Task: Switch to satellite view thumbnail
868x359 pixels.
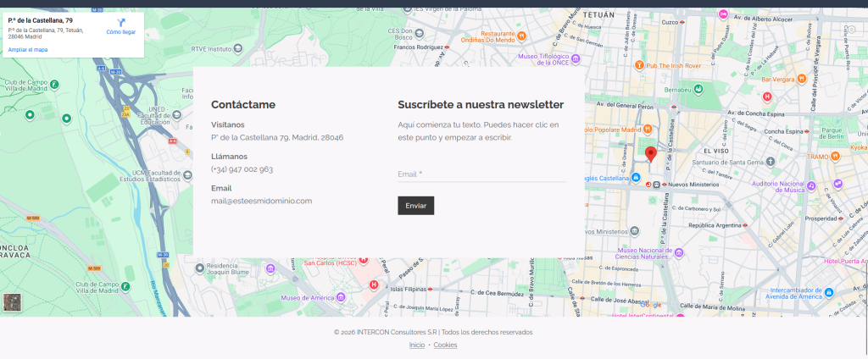Action: tap(13, 303)
